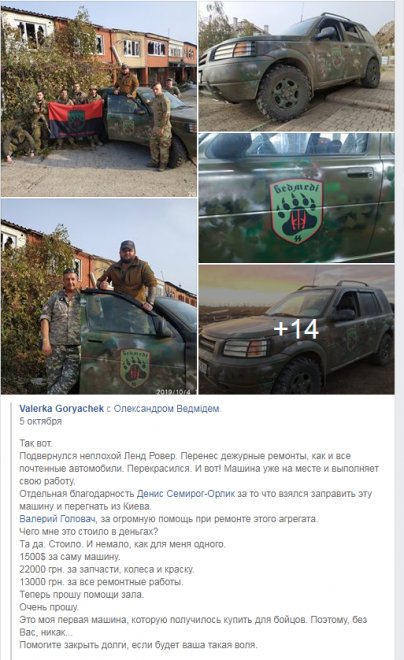The image size is (404, 660).
Task: Click the man in cap leaning on car
Action: [x=128, y=273]
